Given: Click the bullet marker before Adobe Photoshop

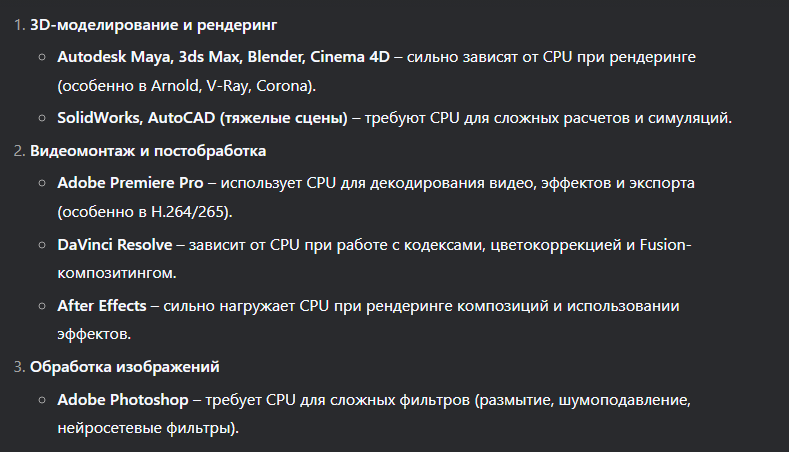Looking at the screenshot, I should click(x=42, y=400).
